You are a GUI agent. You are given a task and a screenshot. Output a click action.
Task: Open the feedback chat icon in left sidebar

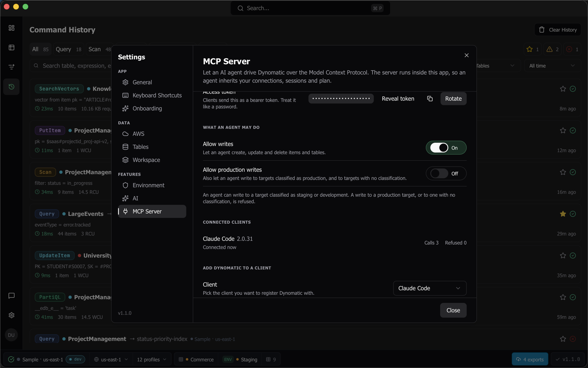click(x=11, y=296)
